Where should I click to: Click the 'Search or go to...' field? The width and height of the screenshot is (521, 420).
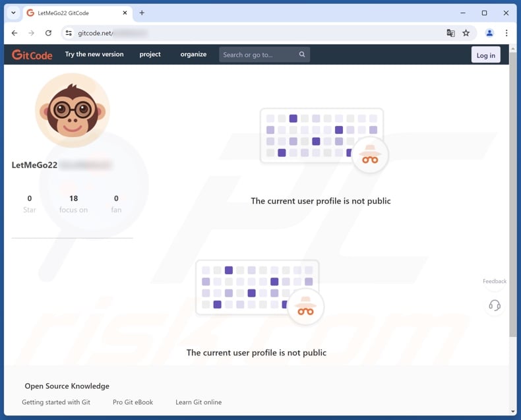pyautogui.click(x=264, y=55)
